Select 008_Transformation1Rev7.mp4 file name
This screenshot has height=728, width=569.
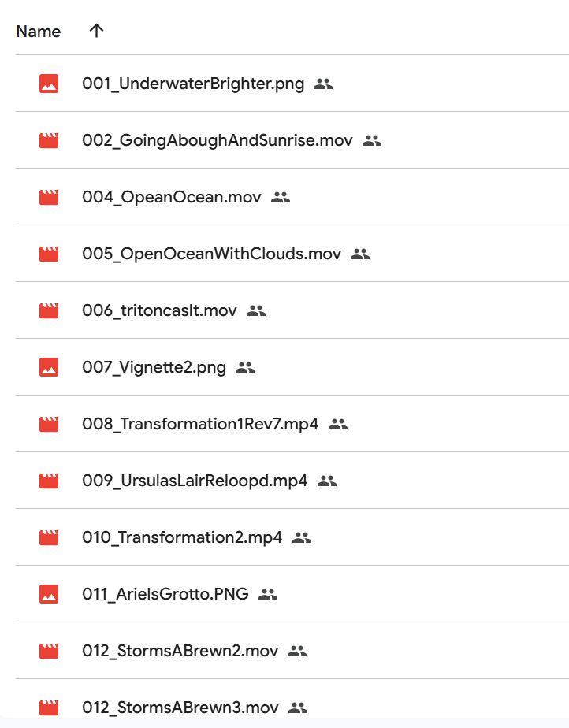200,424
